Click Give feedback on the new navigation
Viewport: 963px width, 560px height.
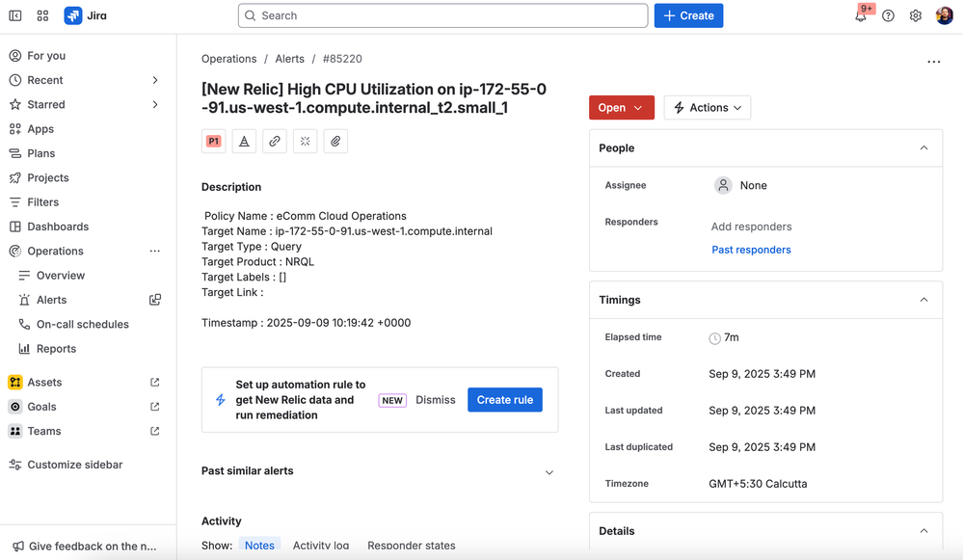coord(85,546)
